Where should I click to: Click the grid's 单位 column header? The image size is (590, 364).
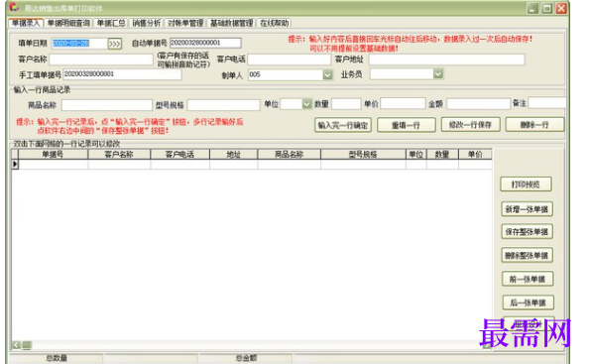point(416,155)
